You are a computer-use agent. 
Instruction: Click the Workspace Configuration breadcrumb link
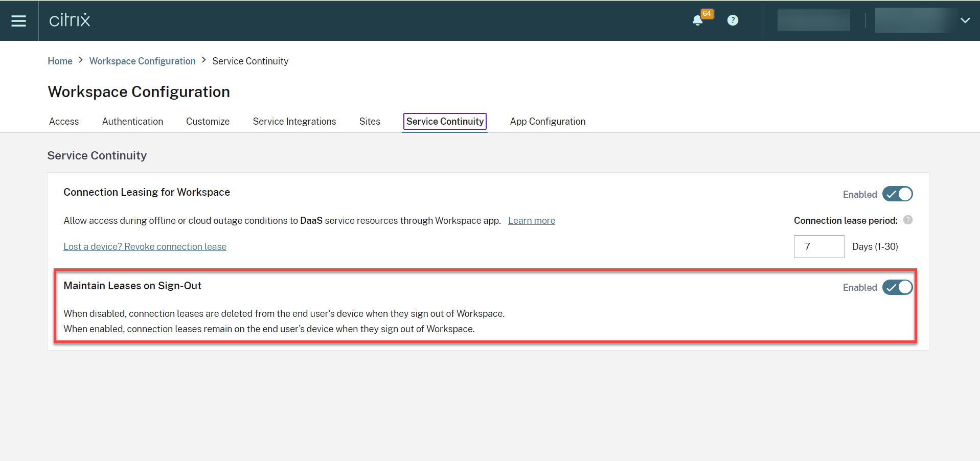click(x=142, y=61)
